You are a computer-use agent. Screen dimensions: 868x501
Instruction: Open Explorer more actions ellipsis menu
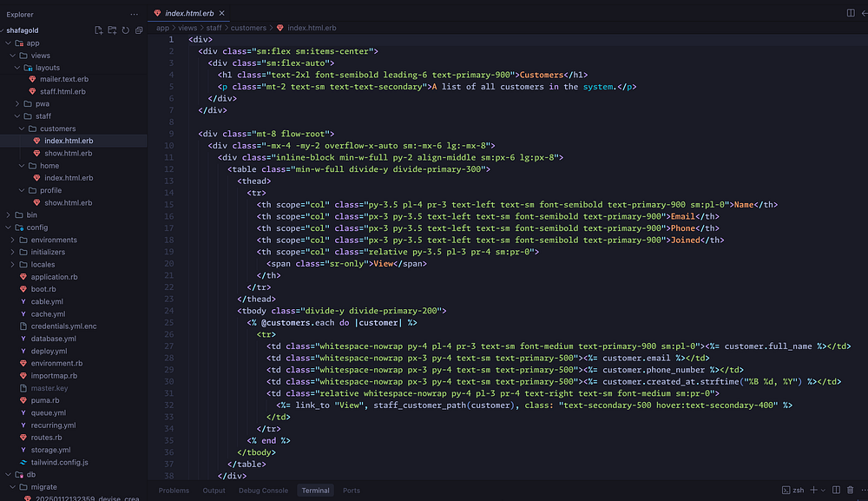pyautogui.click(x=134, y=14)
